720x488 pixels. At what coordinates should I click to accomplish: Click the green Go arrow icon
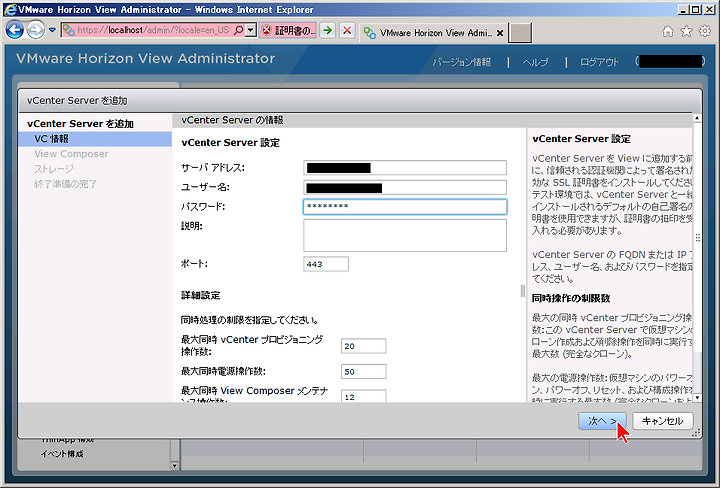click(x=327, y=31)
